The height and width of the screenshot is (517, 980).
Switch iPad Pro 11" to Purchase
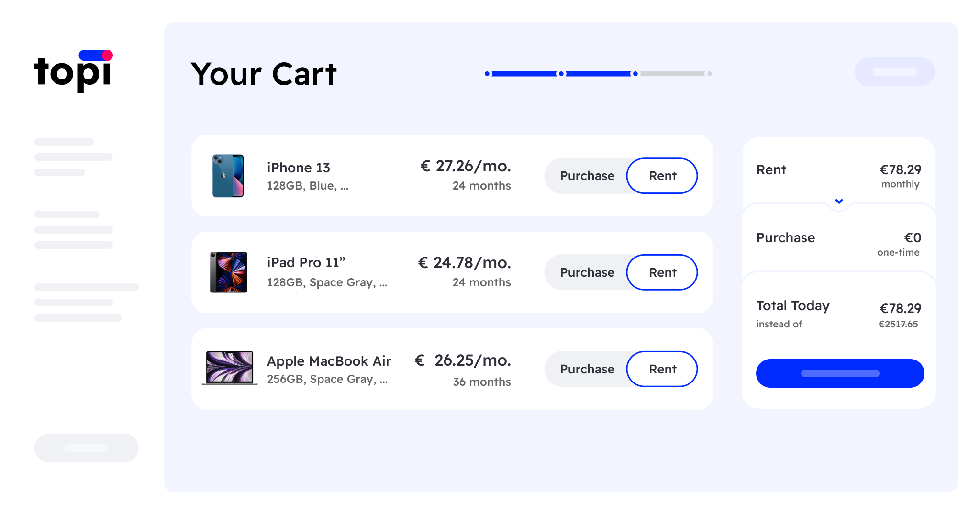coord(587,272)
